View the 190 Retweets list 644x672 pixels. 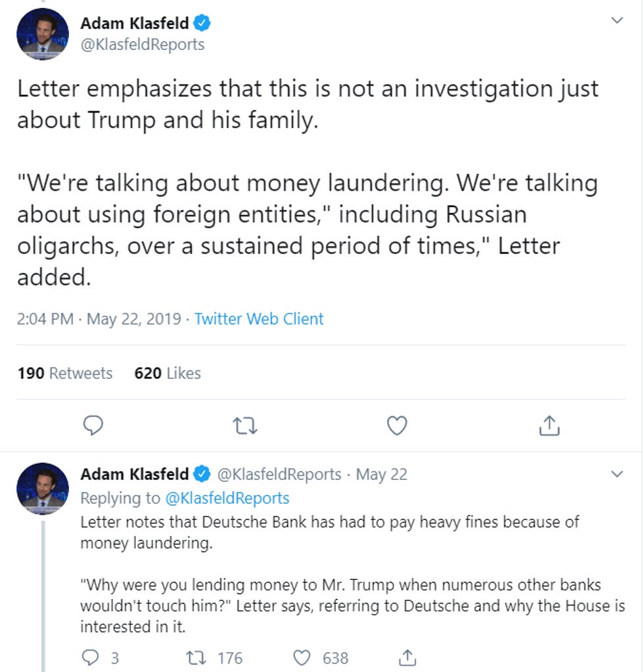(x=65, y=373)
